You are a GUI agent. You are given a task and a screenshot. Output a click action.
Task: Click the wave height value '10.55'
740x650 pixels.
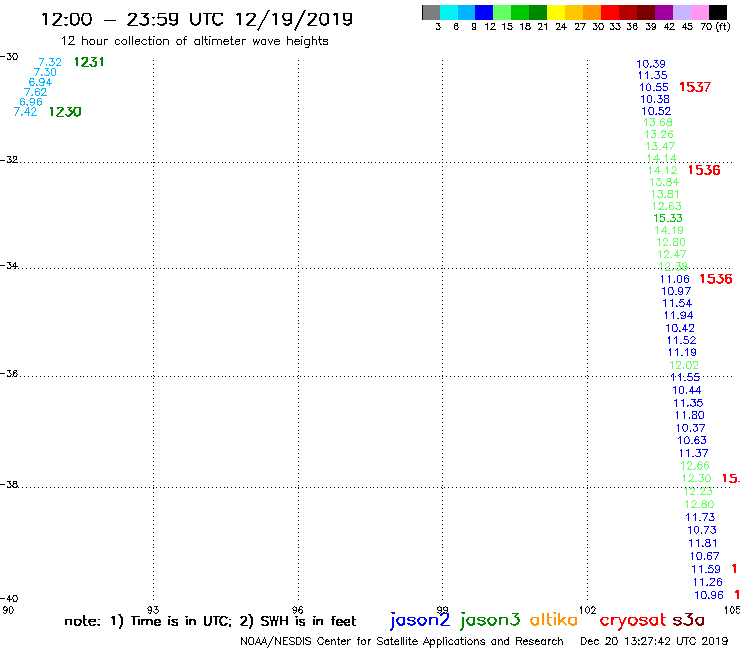pyautogui.click(x=654, y=87)
